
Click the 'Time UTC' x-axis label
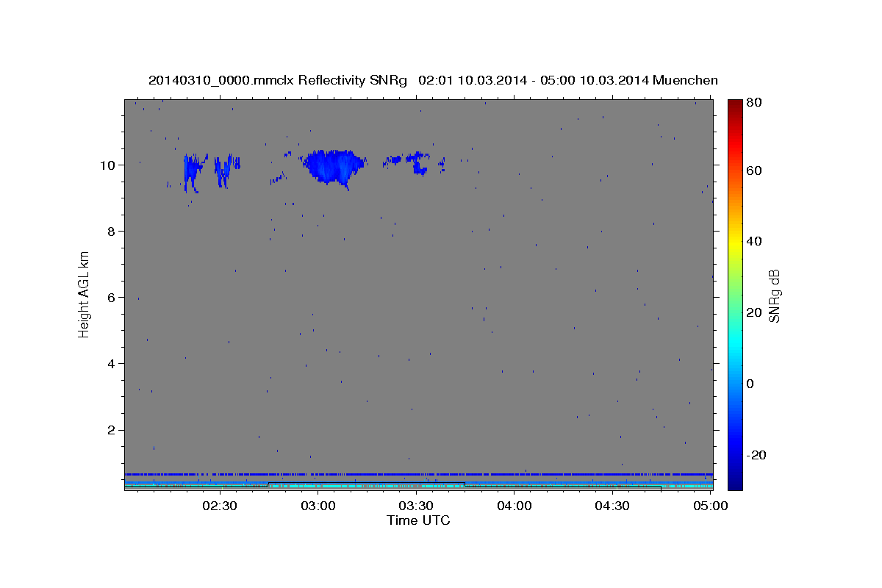(418, 520)
